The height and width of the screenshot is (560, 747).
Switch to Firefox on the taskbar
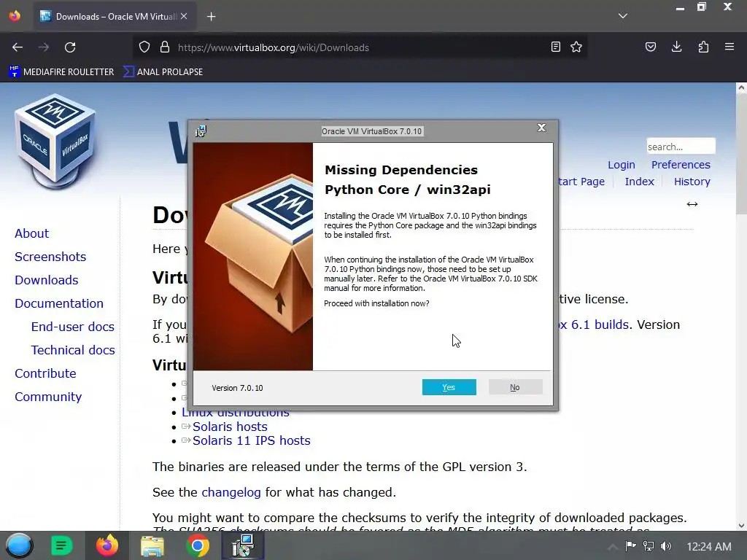pos(107,545)
